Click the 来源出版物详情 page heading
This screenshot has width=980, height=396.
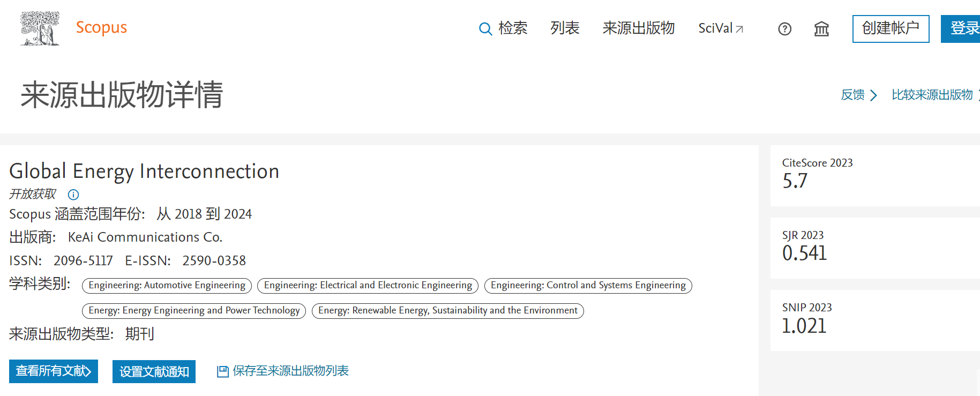coord(122,95)
